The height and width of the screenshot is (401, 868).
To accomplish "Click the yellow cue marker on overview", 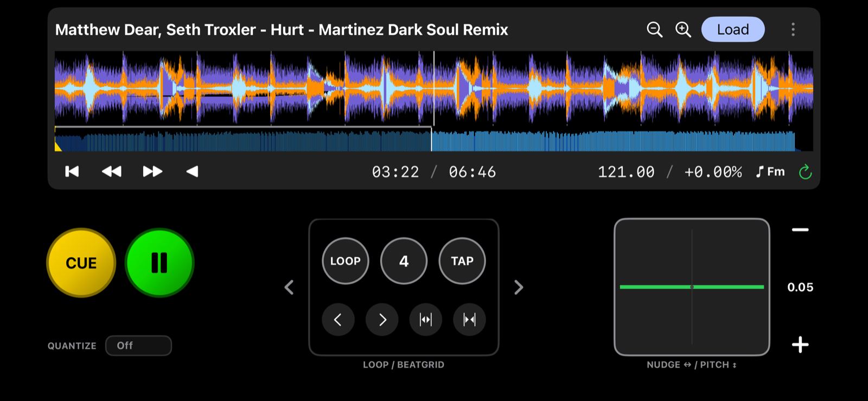I will [x=58, y=147].
